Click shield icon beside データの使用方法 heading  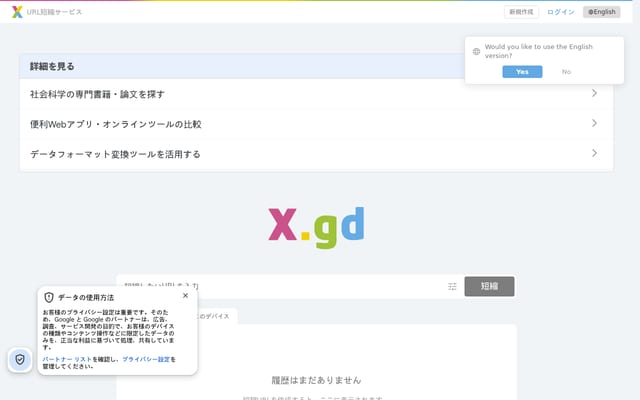(x=49, y=297)
